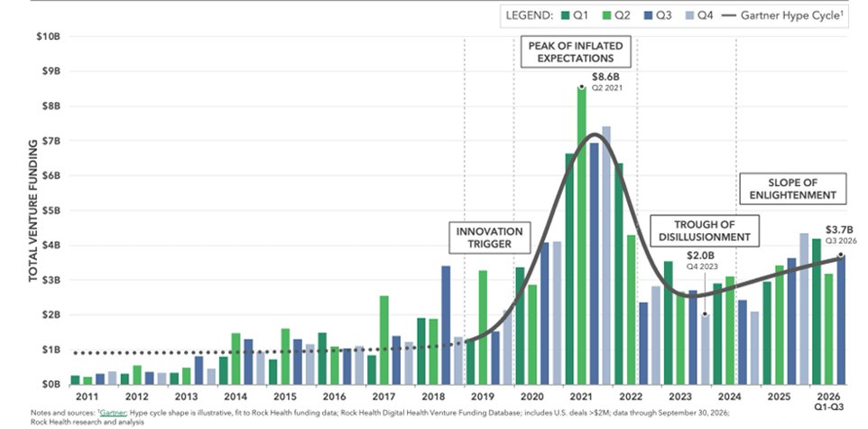Open the Gartner link in the footnote

coord(114,413)
